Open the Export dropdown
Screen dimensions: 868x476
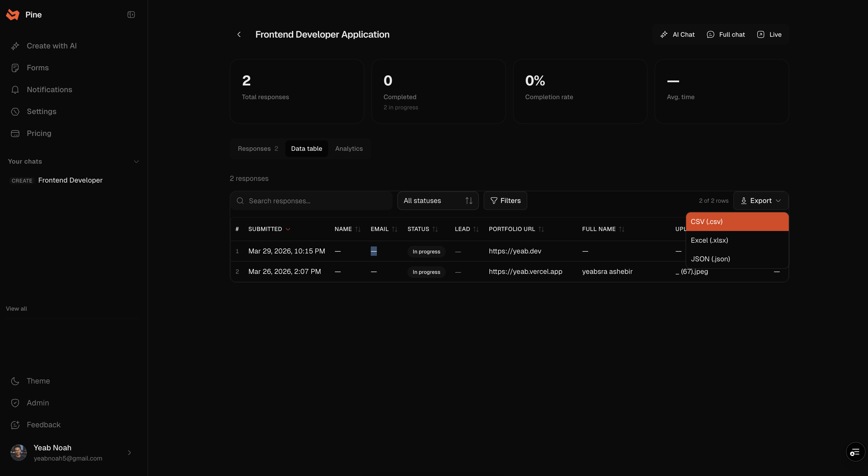pos(760,201)
